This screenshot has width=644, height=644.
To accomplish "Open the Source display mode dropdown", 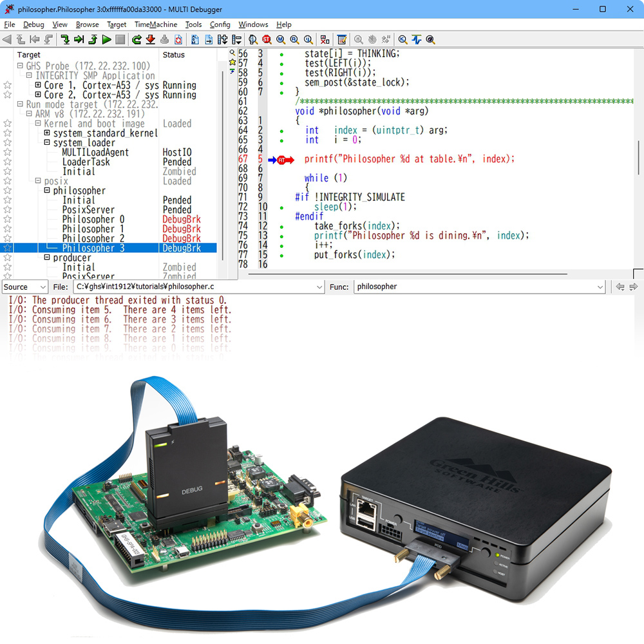I will click(25, 287).
